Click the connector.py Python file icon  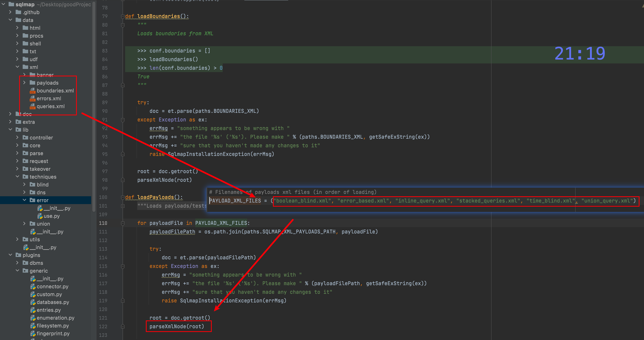click(33, 287)
